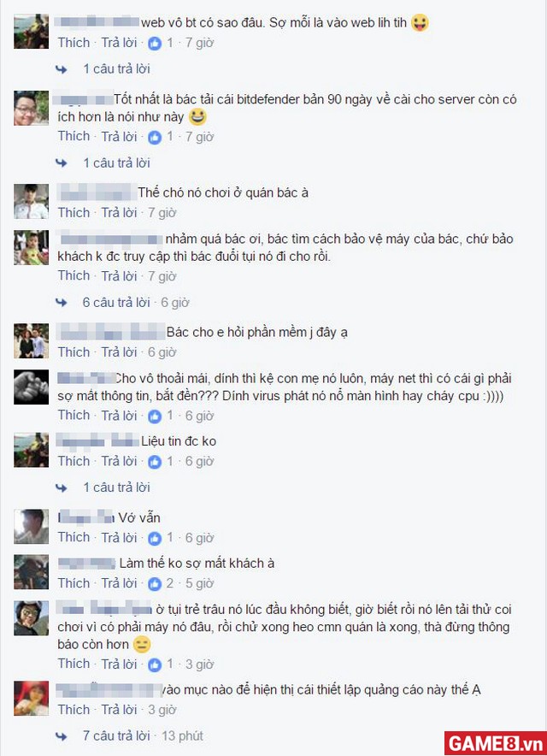The width and height of the screenshot is (547, 756).
Task: Expand '7 câu trả lời' replies thread
Action: coord(116,736)
